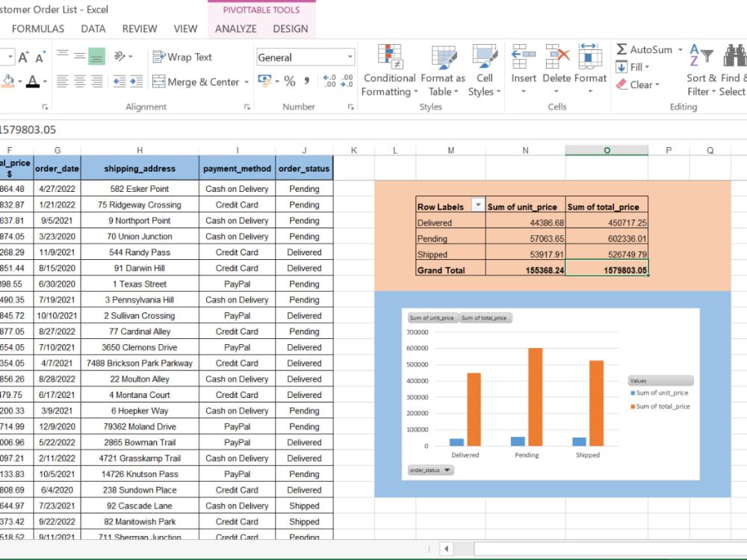The width and height of the screenshot is (747, 560).
Task: Select Sum of total_price legend entry
Action: (x=660, y=406)
